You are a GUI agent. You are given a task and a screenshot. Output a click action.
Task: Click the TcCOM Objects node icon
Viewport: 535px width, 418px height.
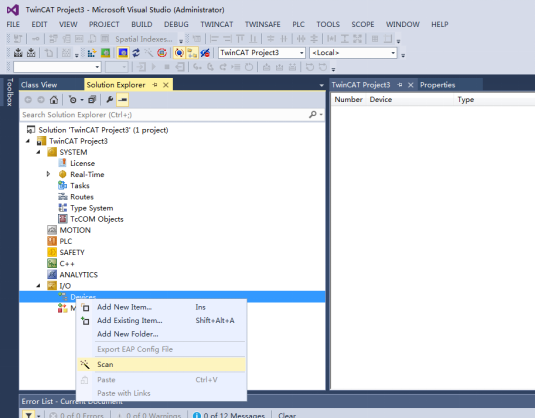62,219
